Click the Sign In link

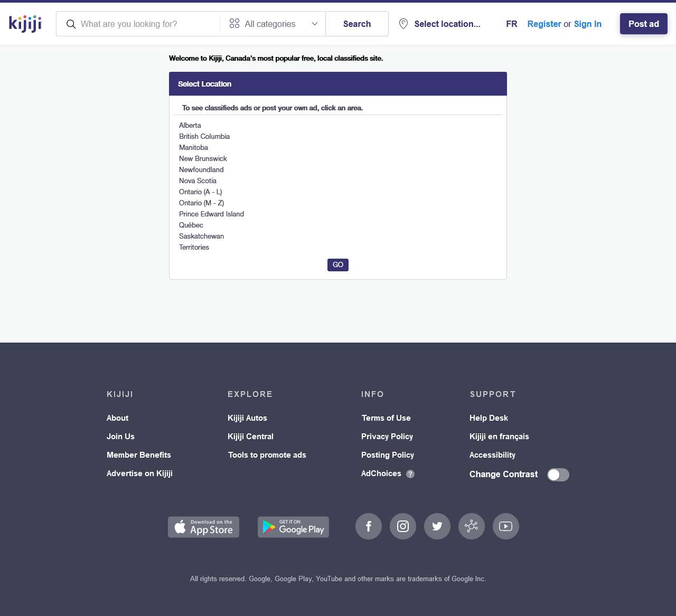(x=587, y=24)
